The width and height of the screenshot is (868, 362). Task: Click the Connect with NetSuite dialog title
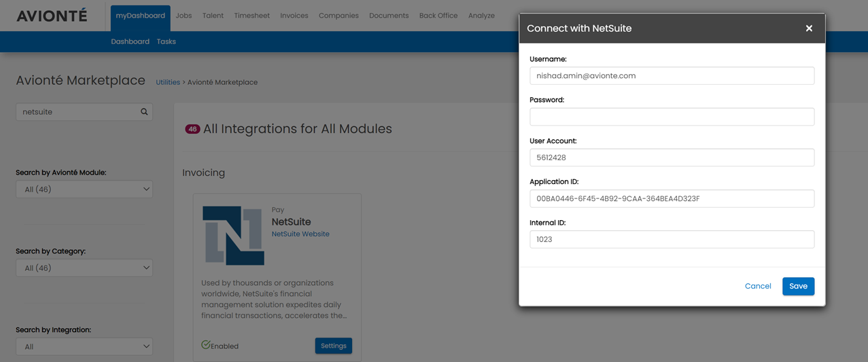coord(579,29)
